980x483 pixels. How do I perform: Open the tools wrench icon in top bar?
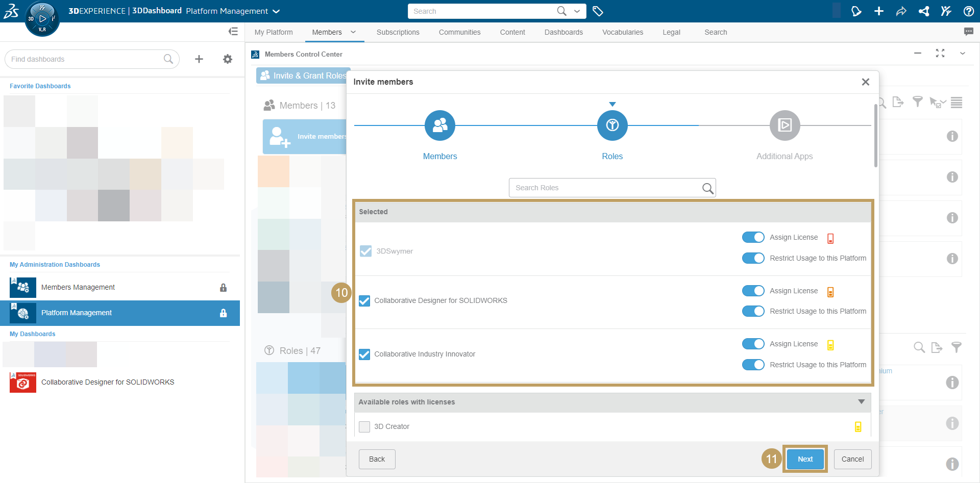click(946, 11)
